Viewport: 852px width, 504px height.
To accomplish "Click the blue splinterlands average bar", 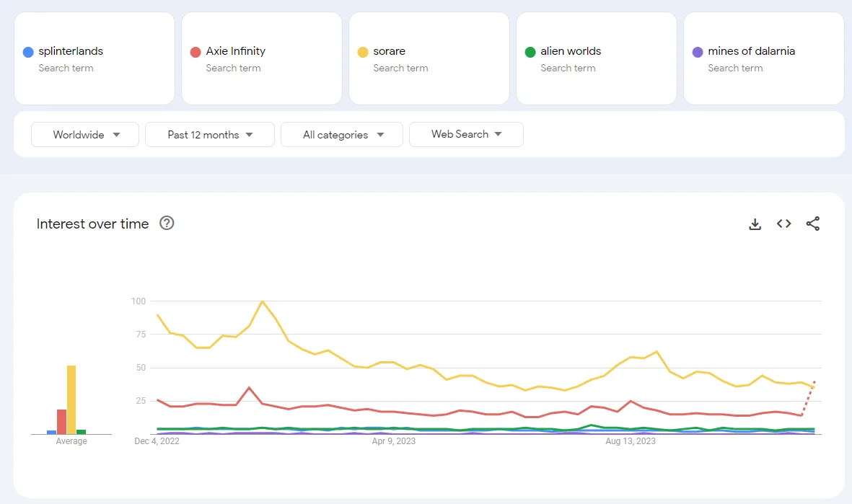I will click(52, 433).
